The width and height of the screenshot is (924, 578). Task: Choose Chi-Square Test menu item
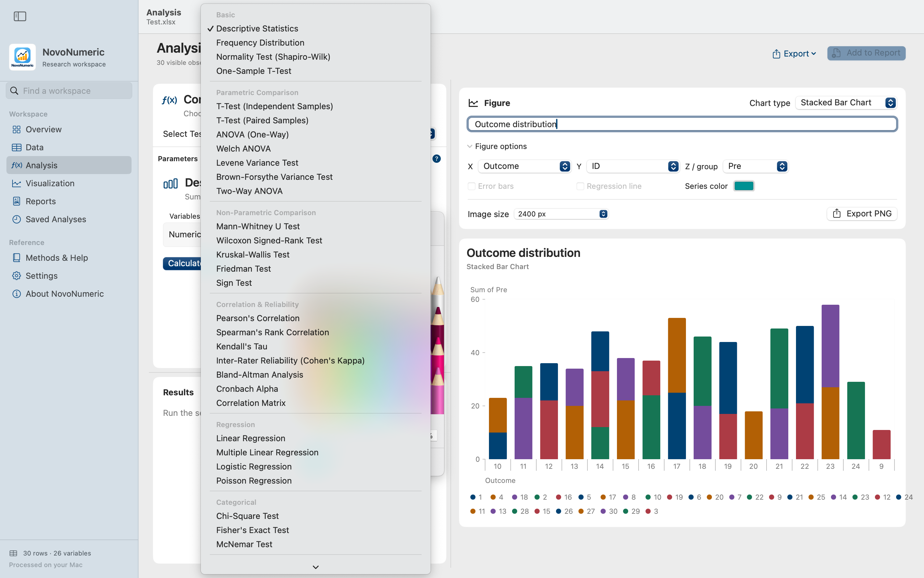[x=247, y=516]
